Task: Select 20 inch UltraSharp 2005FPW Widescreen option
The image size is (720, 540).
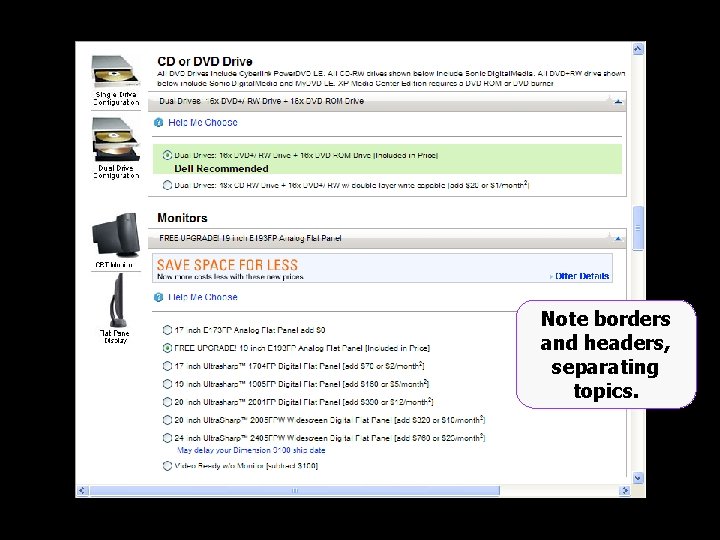Action: point(167,420)
